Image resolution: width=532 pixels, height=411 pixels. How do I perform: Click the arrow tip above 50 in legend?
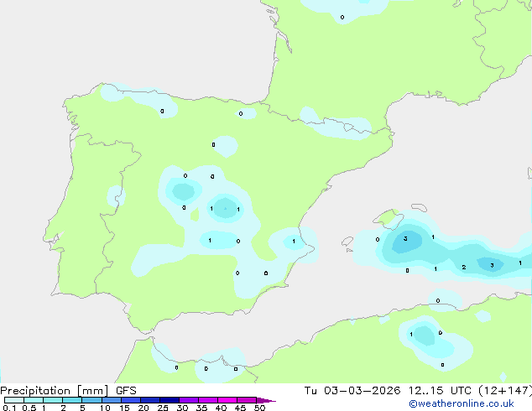[266, 400]
